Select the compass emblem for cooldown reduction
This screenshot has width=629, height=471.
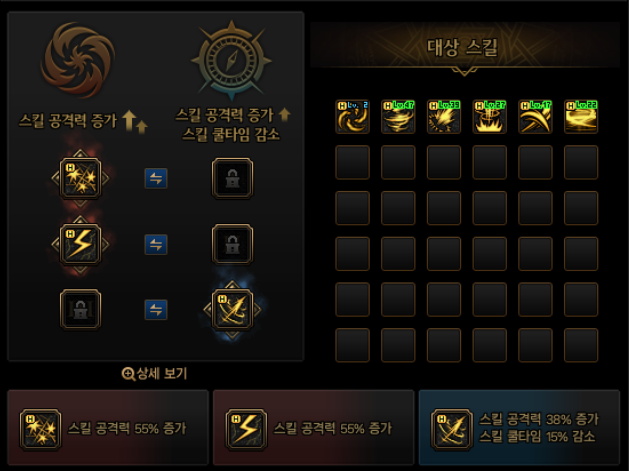pyautogui.click(x=231, y=60)
